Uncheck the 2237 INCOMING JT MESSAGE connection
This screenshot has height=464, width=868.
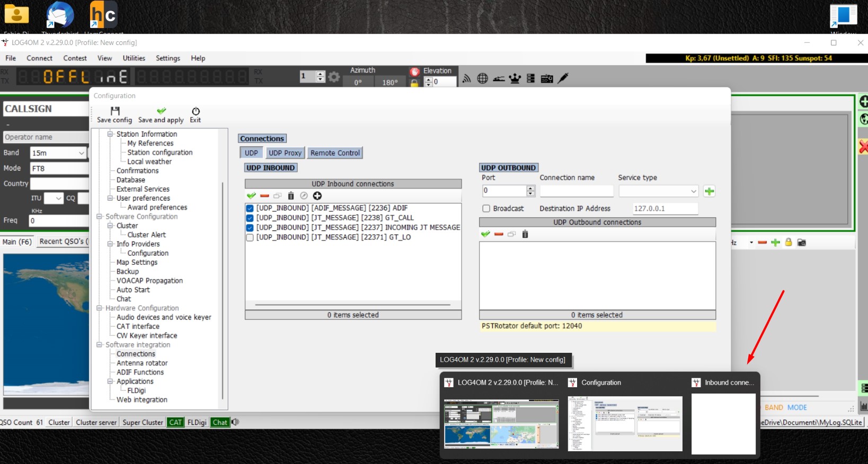250,228
